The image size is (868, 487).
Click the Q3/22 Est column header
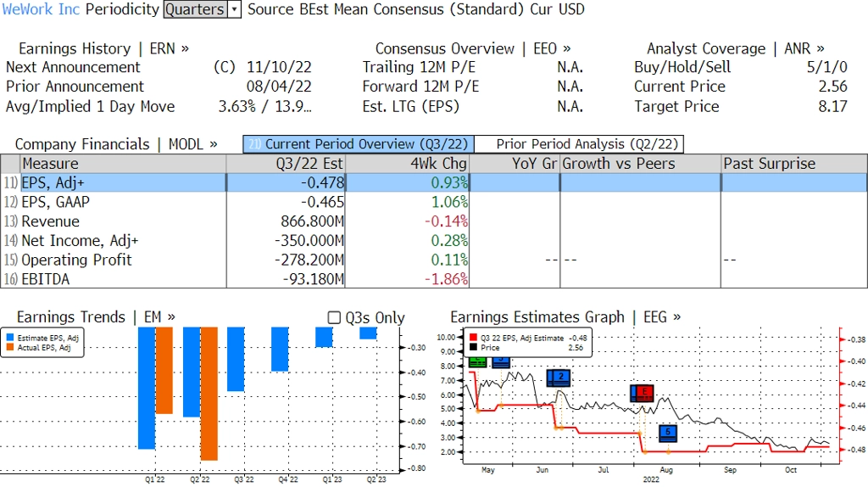(286, 164)
